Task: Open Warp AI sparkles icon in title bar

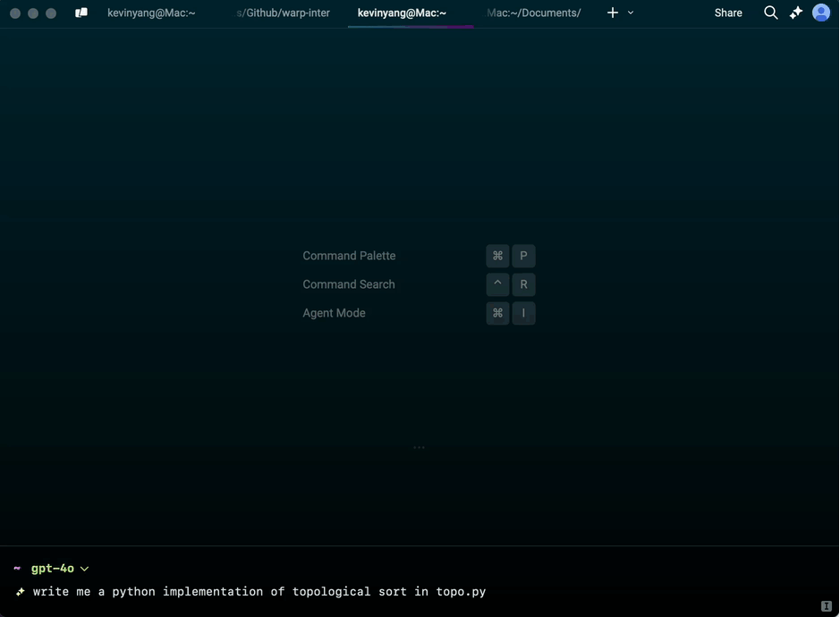Action: click(x=795, y=13)
